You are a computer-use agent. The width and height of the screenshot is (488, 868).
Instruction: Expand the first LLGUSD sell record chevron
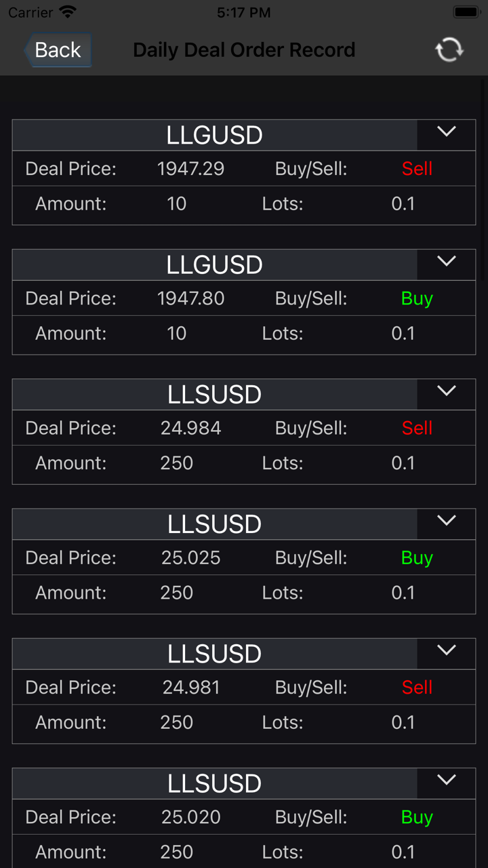click(x=447, y=132)
